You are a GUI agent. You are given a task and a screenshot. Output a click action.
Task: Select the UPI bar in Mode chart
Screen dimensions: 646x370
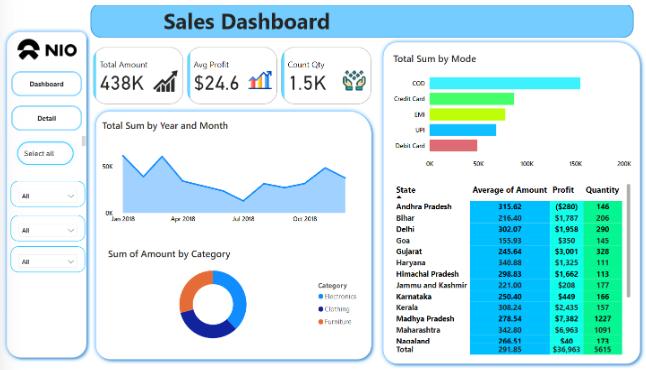[x=463, y=130]
